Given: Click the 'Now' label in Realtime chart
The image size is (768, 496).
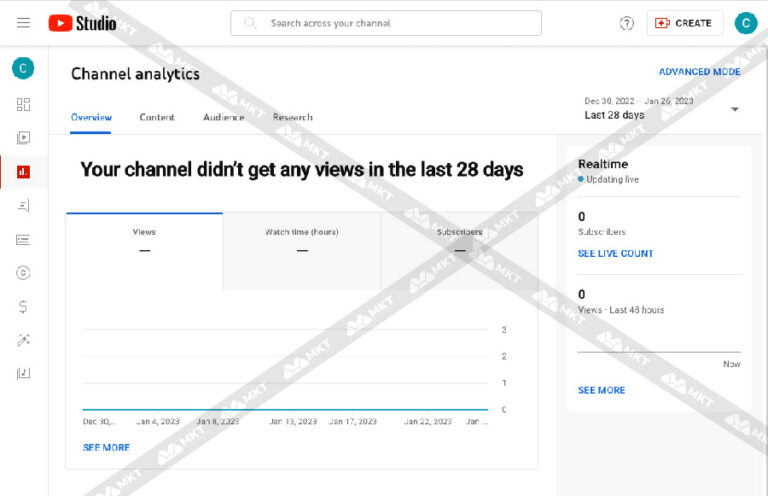Looking at the screenshot, I should 732,364.
